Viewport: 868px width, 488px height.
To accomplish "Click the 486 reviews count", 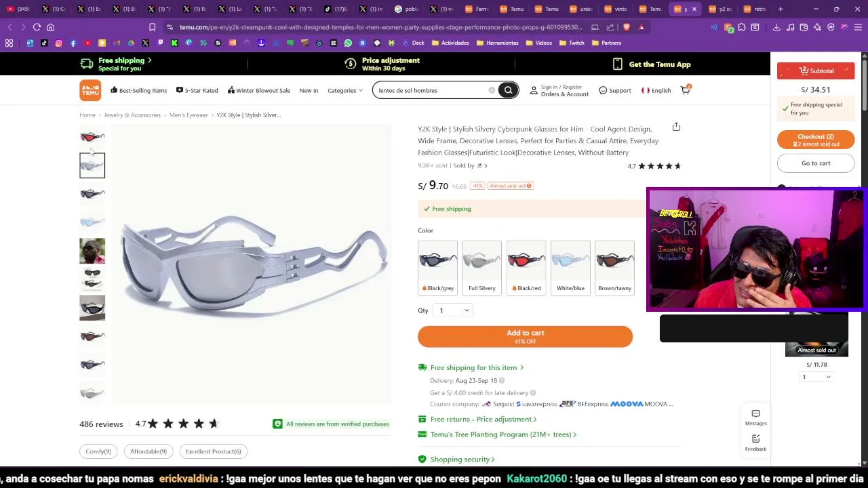I will coord(101,424).
